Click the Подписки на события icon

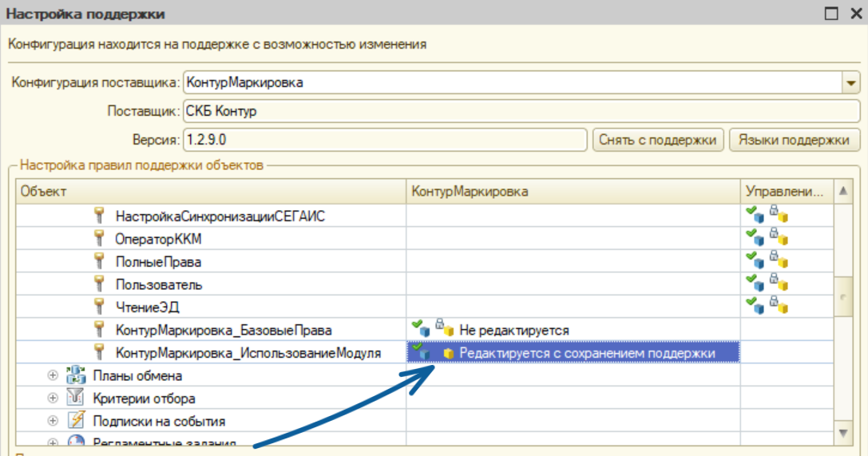click(77, 421)
